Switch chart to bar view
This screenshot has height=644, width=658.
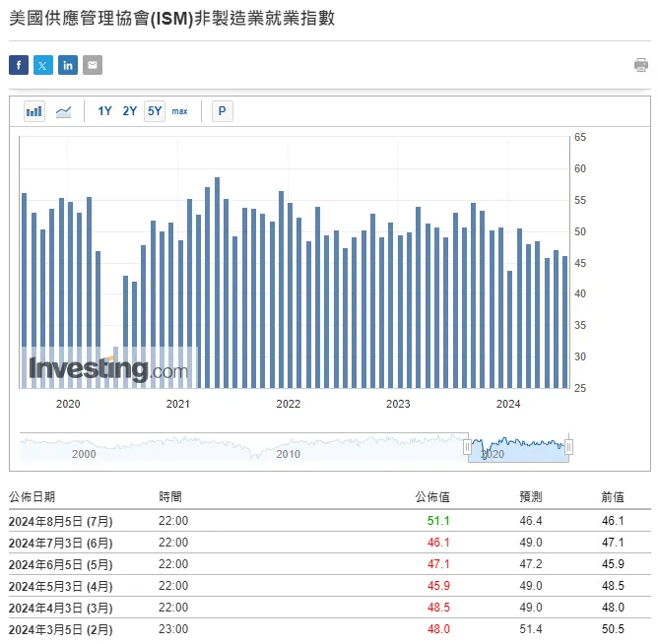tap(34, 111)
